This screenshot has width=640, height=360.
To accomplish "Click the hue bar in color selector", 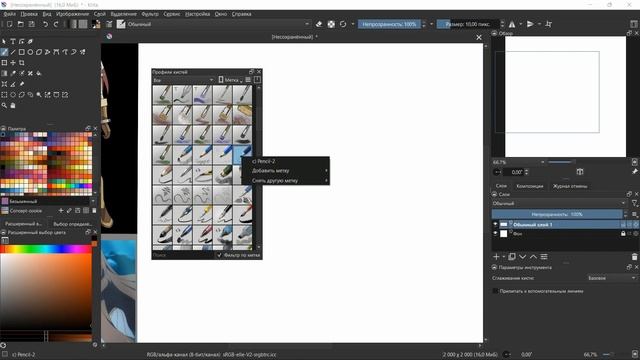I will click(46, 249).
